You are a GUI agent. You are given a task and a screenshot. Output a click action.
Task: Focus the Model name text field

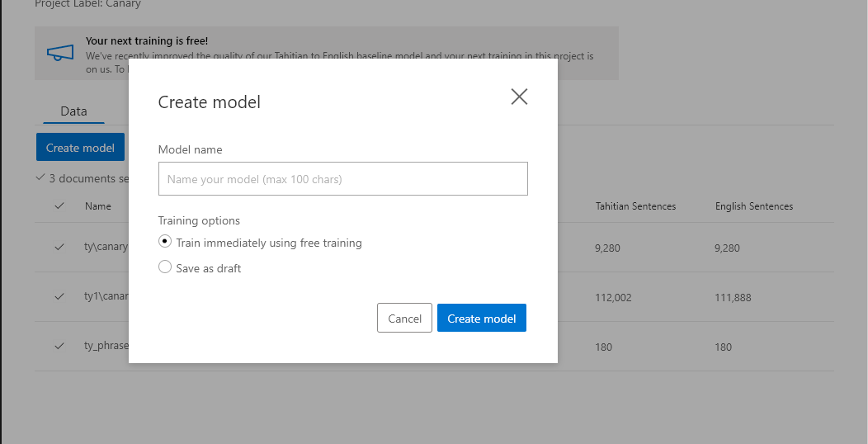point(342,179)
